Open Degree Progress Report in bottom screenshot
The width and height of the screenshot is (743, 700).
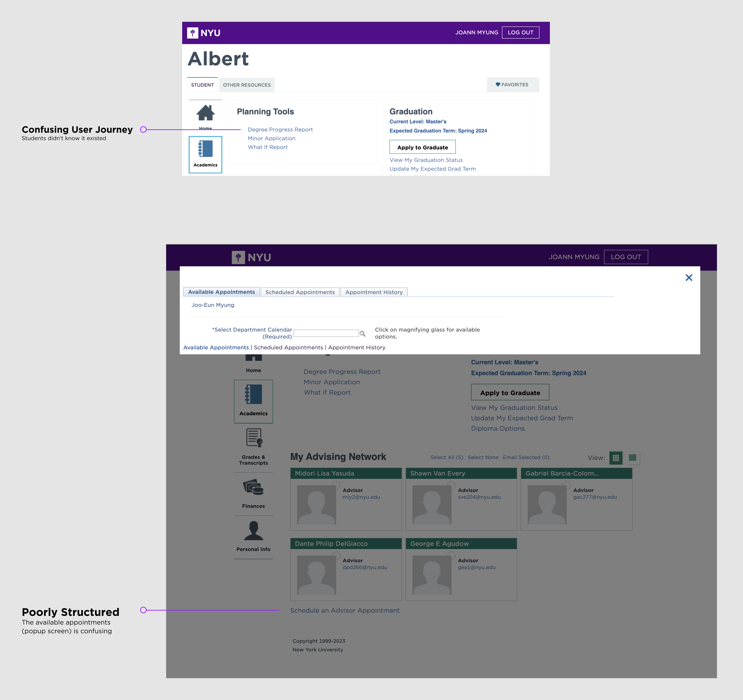tap(342, 372)
